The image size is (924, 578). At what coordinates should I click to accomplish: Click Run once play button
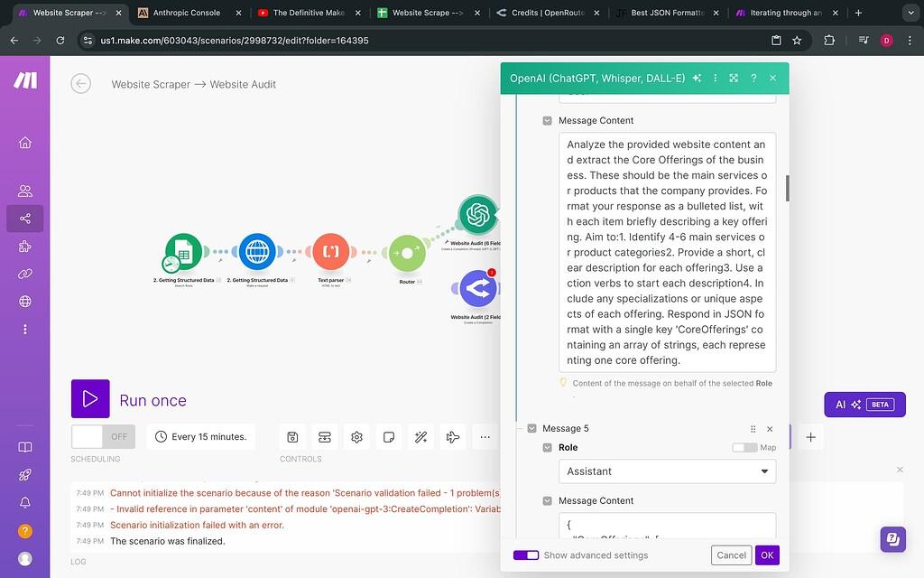pyautogui.click(x=90, y=398)
